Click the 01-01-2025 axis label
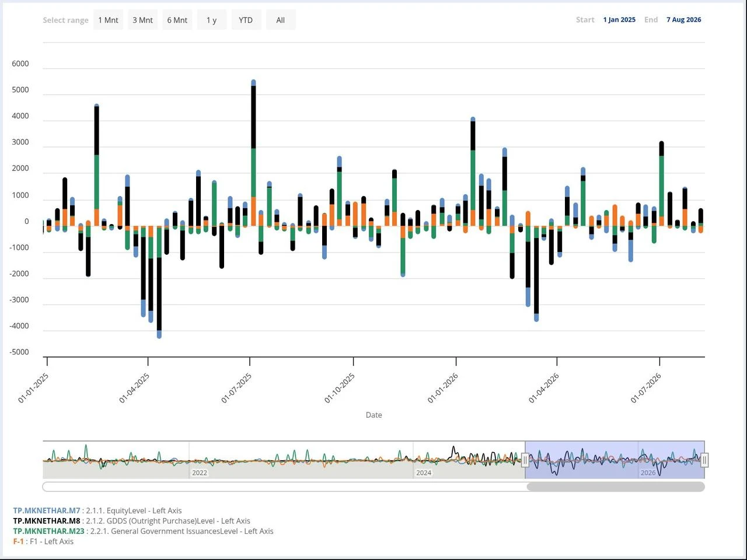Image resolution: width=747 pixels, height=560 pixels. tap(33, 388)
